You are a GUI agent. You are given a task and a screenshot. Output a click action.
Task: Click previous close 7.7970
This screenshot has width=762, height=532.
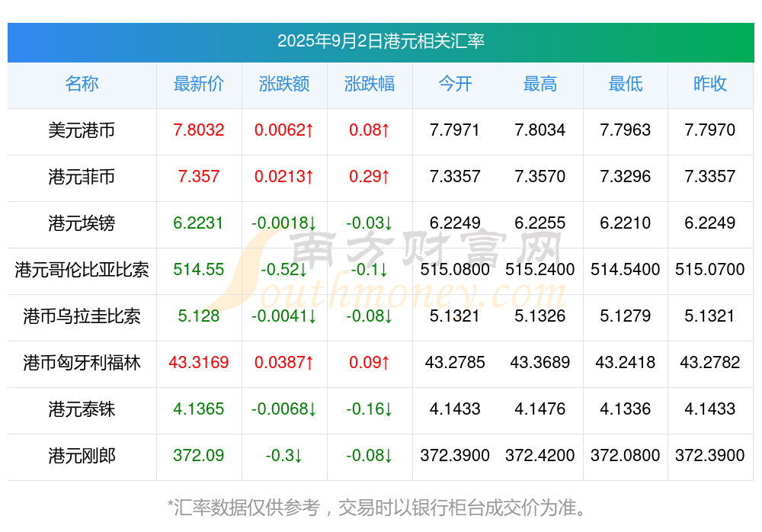click(x=710, y=130)
